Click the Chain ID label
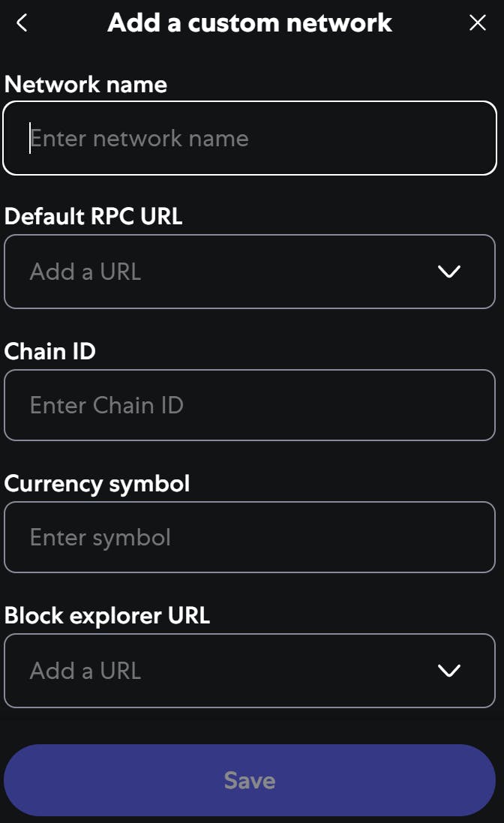Viewport: 504px width, 823px height. 49,351
